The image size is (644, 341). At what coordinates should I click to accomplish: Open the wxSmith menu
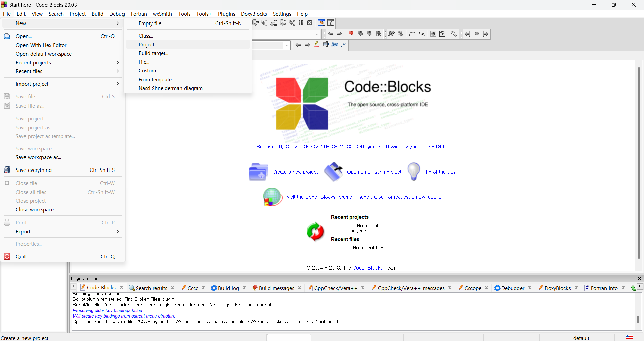[162, 14]
